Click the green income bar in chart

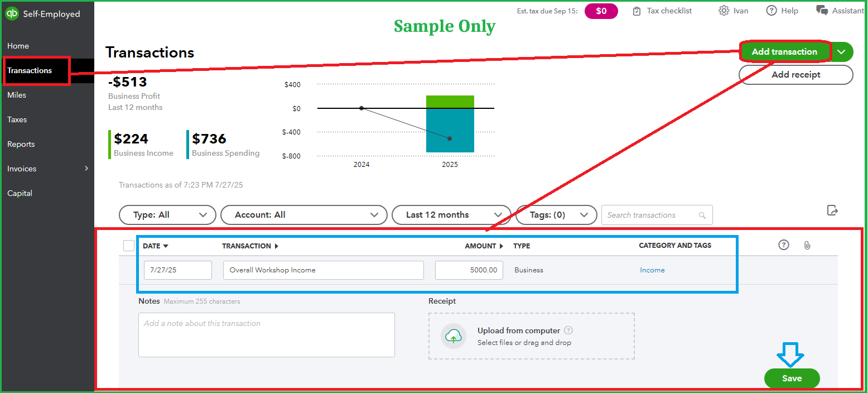450,102
